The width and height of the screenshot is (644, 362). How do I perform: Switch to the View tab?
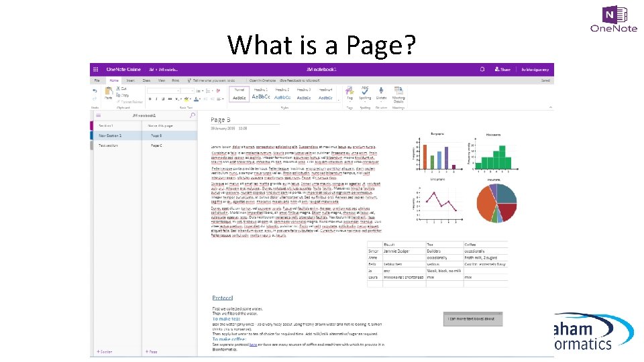coord(162,80)
